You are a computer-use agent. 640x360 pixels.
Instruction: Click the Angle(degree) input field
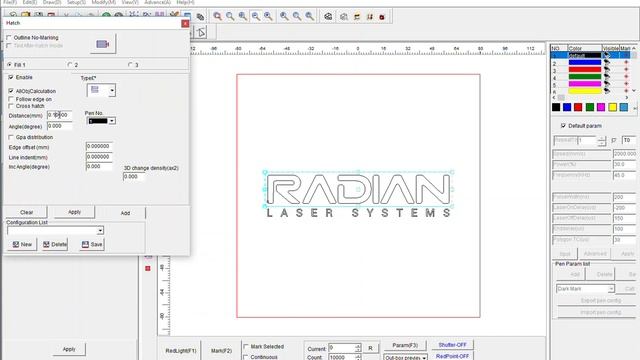60,126
